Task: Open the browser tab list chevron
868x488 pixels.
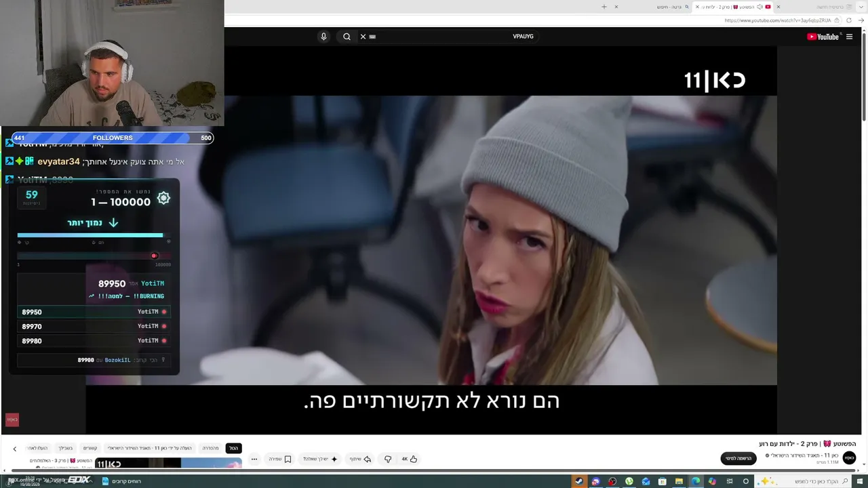Action: click(x=861, y=7)
